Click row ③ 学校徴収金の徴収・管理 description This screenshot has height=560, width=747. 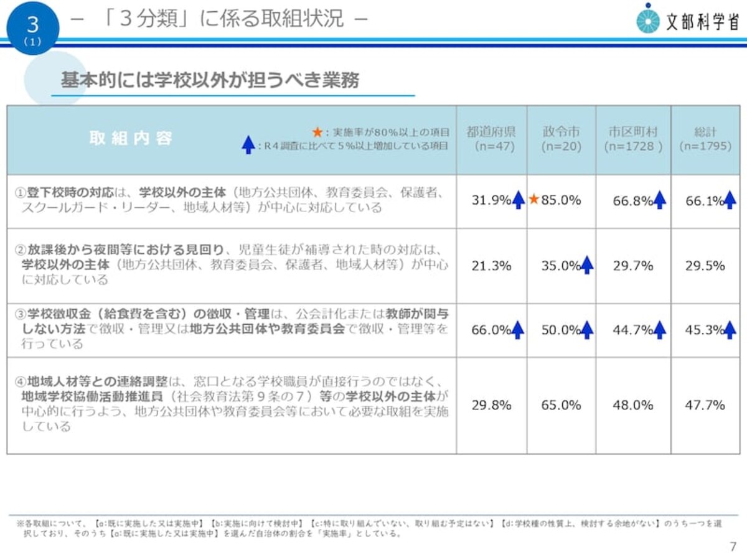[x=232, y=329]
